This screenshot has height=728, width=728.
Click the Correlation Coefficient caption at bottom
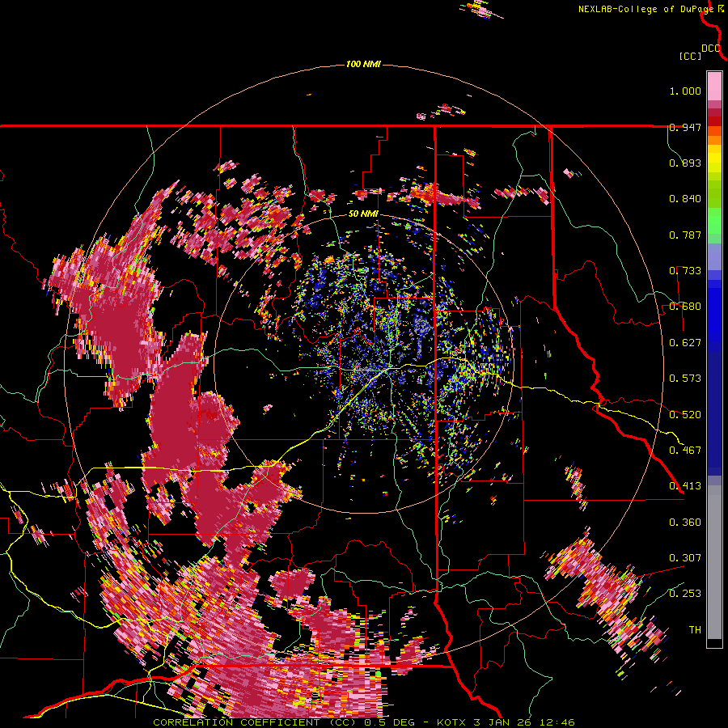pos(364,722)
